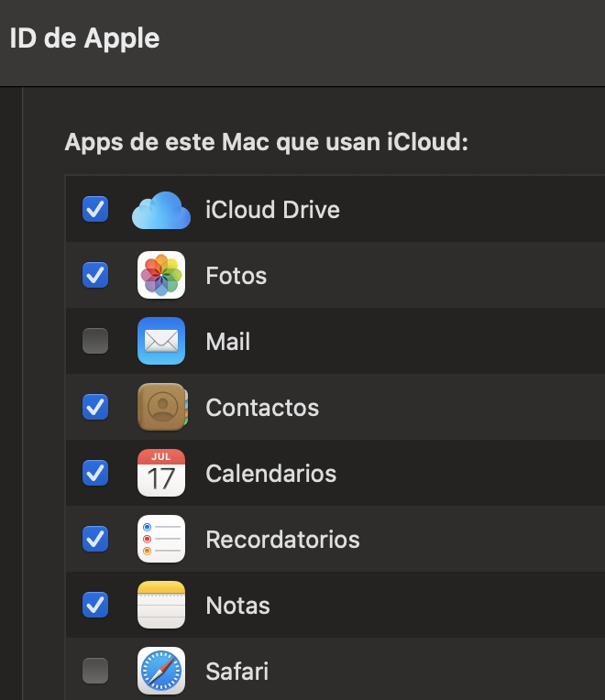
Task: Click the Recordatorios list icon
Action: [x=161, y=539]
